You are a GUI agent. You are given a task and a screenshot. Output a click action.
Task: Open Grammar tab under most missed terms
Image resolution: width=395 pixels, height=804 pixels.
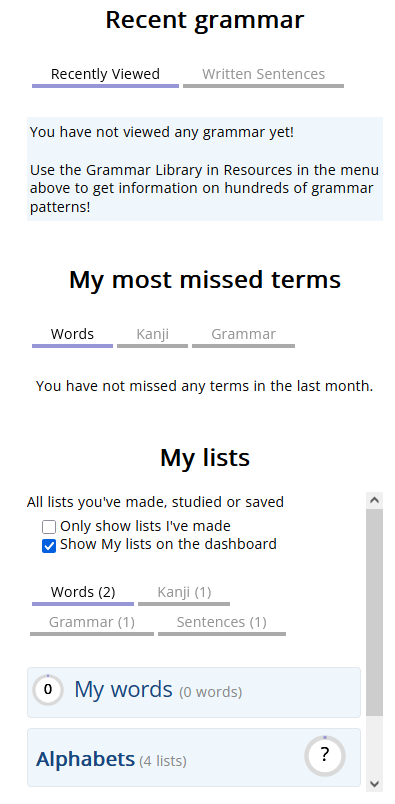click(x=243, y=335)
